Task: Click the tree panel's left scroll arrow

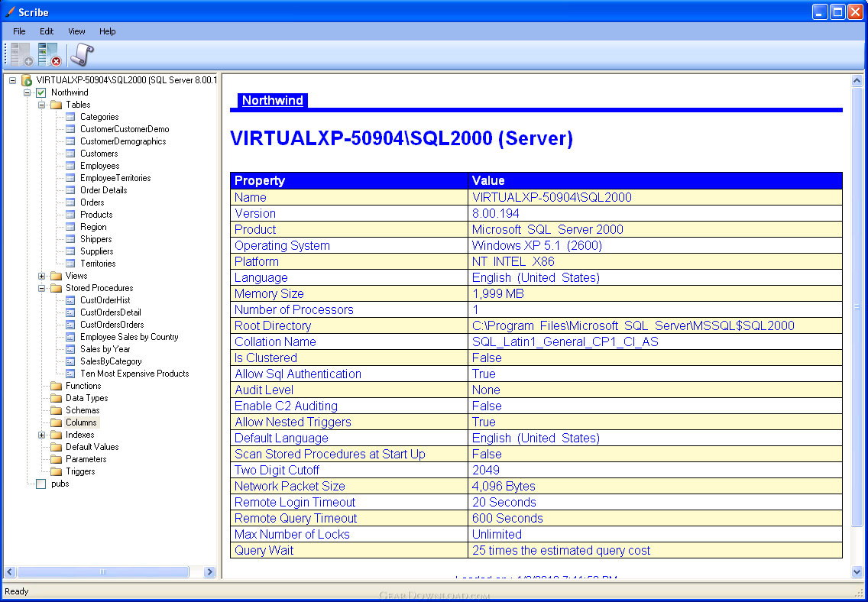Action: 11,571
